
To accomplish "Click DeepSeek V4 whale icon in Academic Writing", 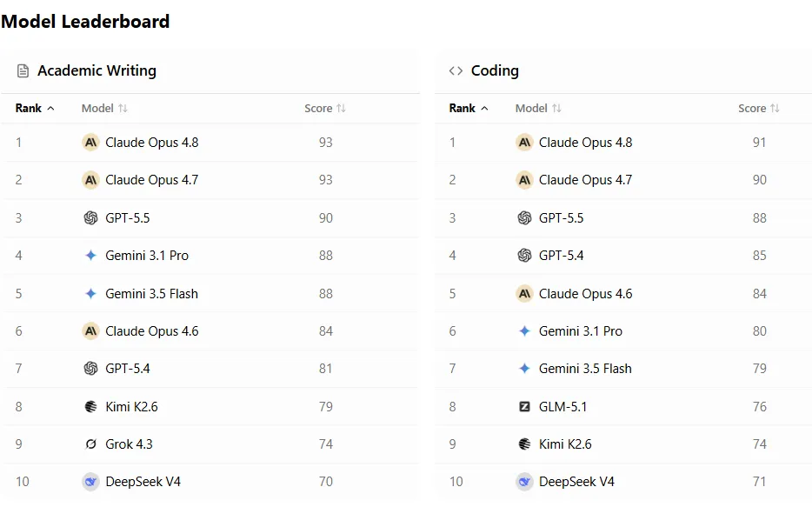I will [x=90, y=482].
